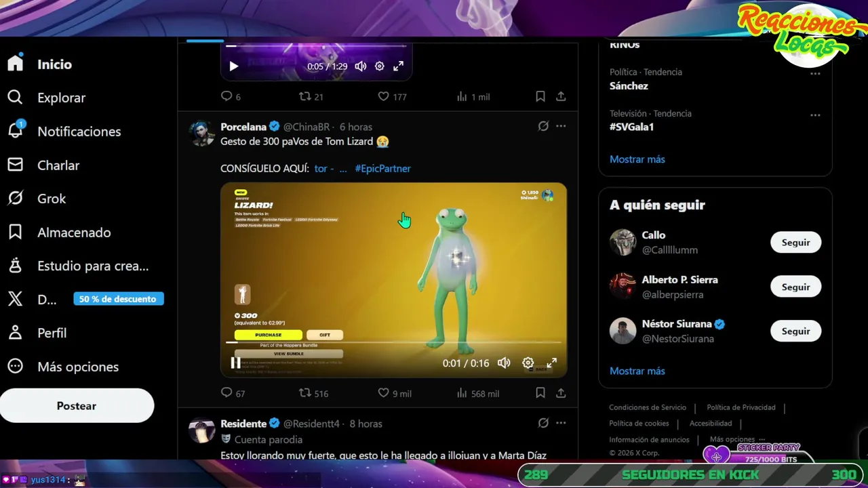This screenshot has height=488, width=868.
Task: Open the X premium logo icon
Action: (x=15, y=299)
